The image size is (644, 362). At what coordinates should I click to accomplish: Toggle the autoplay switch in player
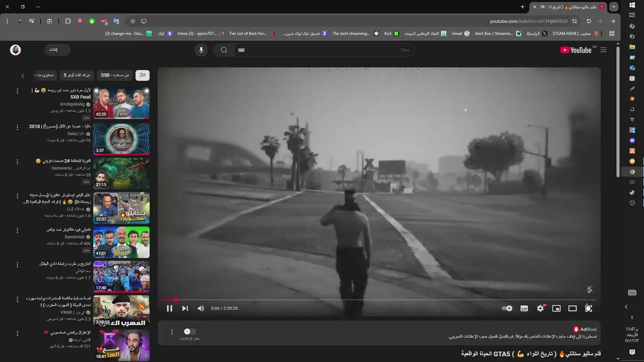coord(507,308)
